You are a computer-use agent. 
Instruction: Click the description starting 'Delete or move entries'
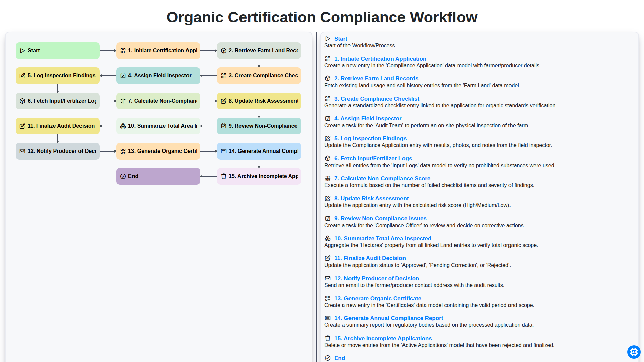click(x=439, y=345)
